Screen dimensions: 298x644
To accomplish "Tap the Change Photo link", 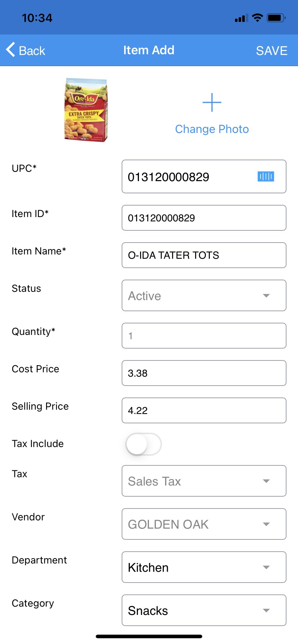I will pos(212,129).
